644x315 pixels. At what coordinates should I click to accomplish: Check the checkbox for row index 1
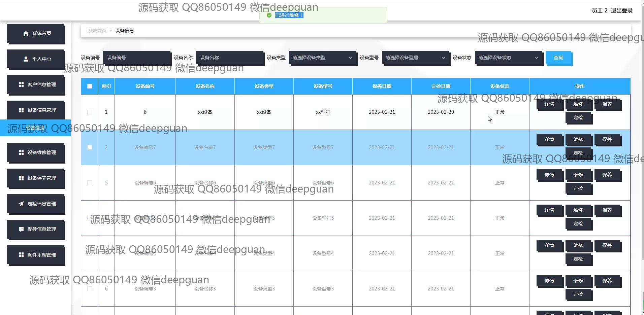90,112
